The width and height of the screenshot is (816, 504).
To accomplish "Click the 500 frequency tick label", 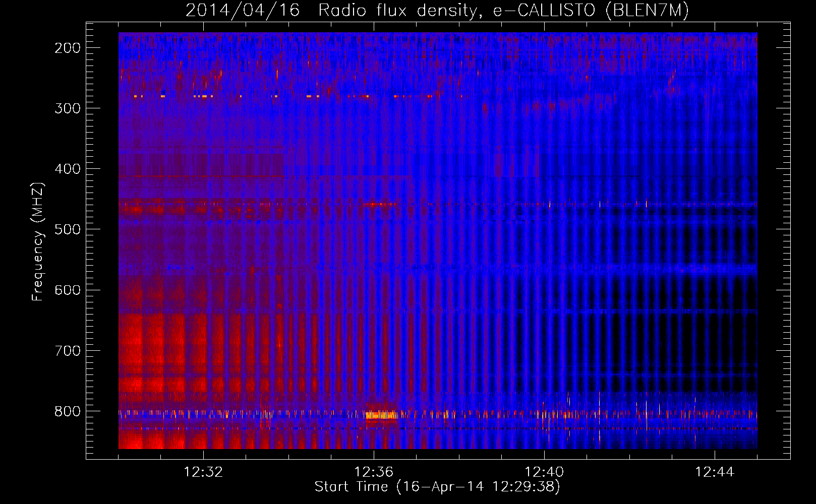I will pos(68,229).
